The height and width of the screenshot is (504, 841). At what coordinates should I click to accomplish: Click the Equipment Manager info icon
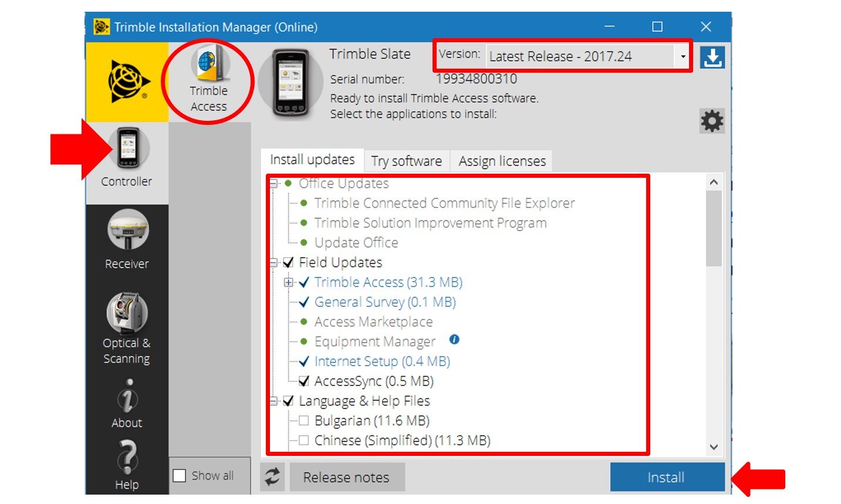pos(454,340)
